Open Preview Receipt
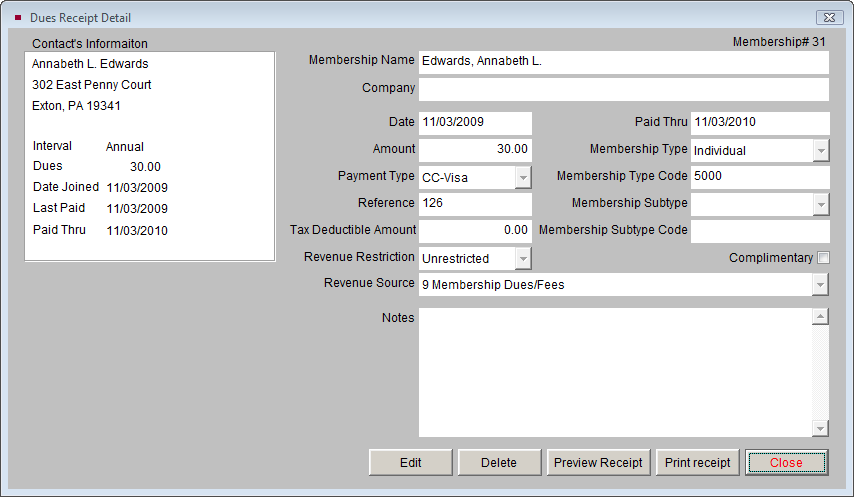The height and width of the screenshot is (497, 854). click(x=598, y=462)
